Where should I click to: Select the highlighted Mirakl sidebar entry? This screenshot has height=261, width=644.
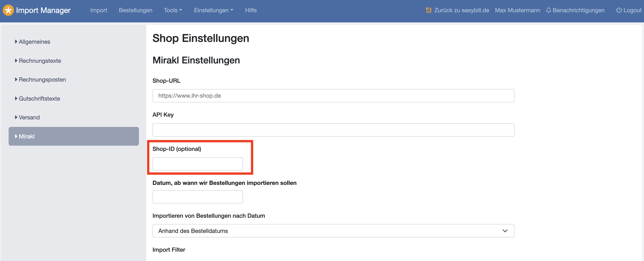click(x=74, y=136)
